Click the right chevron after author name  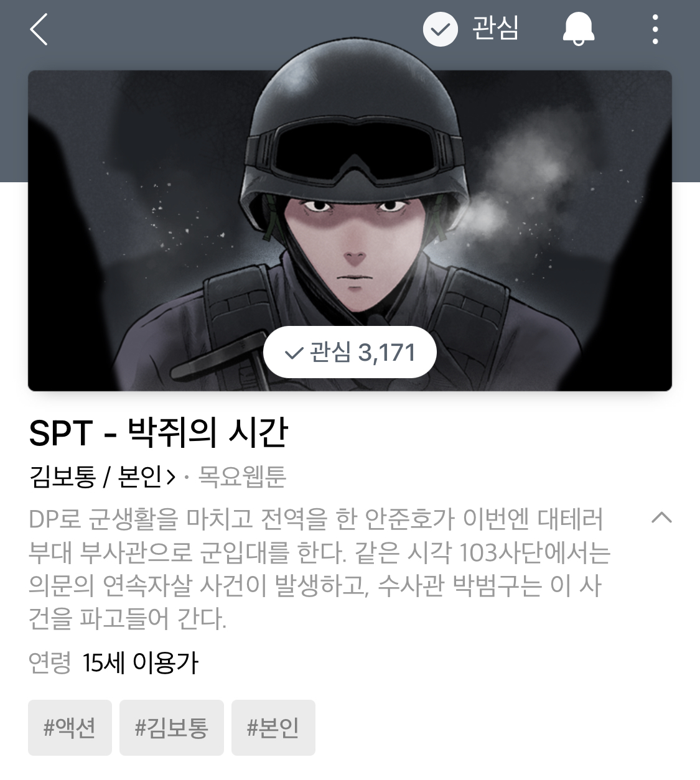(x=172, y=478)
